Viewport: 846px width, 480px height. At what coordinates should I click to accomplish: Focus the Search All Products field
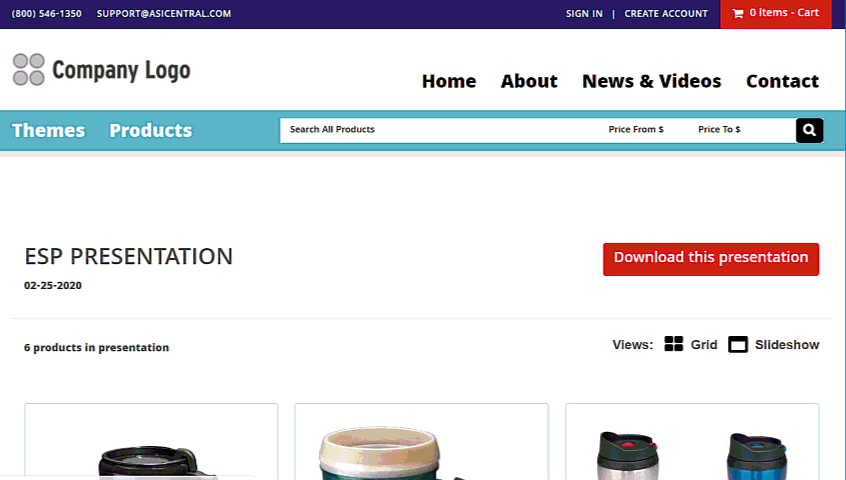point(440,130)
